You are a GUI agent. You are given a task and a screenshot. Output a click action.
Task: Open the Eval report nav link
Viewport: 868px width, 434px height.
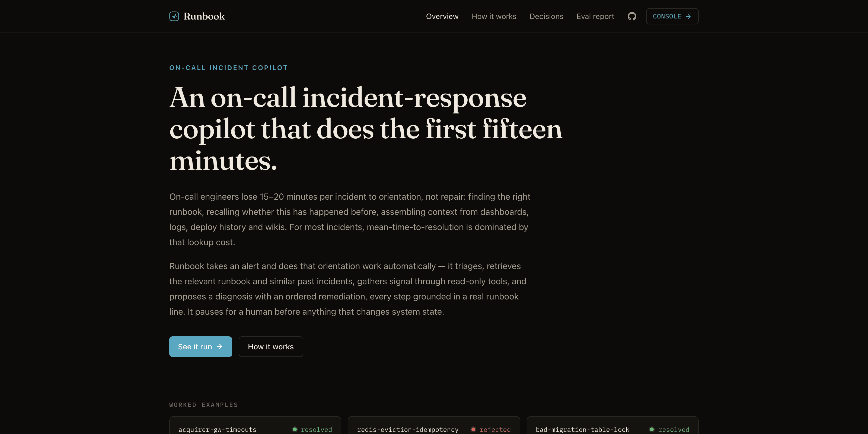point(595,16)
